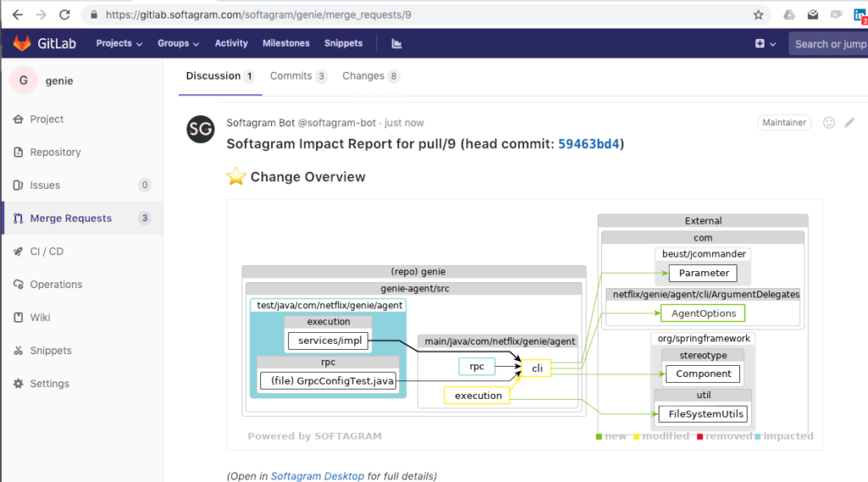Click the yellow execution node in diagram

477,396
